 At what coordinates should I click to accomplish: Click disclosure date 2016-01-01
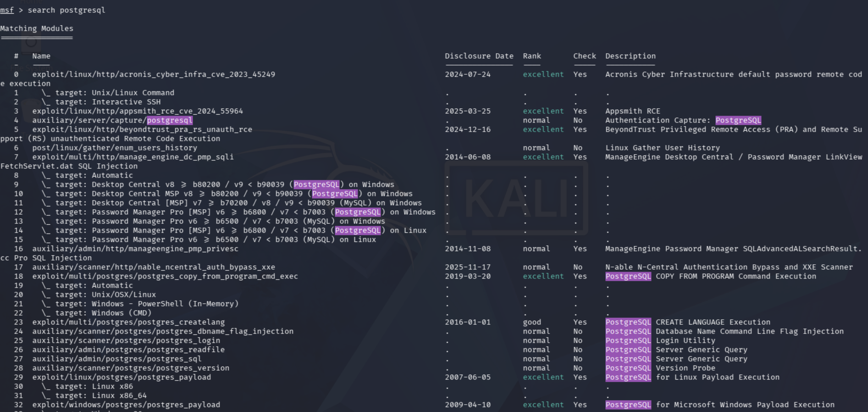(468, 322)
